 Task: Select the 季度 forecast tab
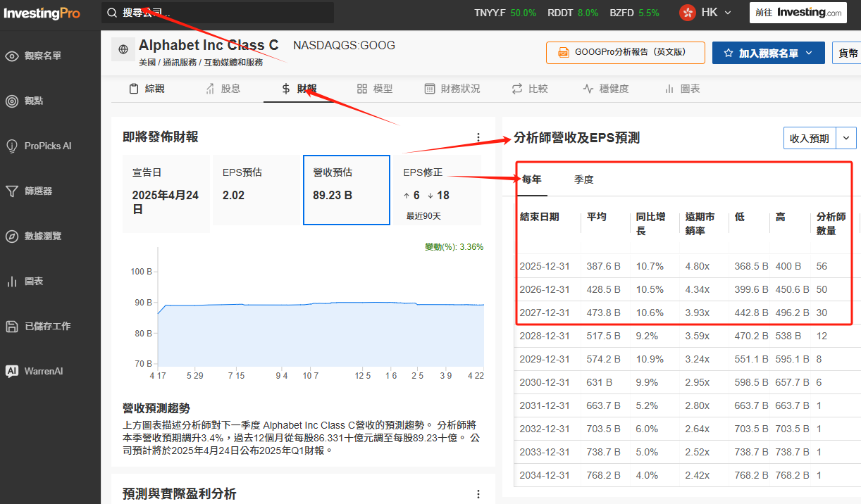[584, 179]
